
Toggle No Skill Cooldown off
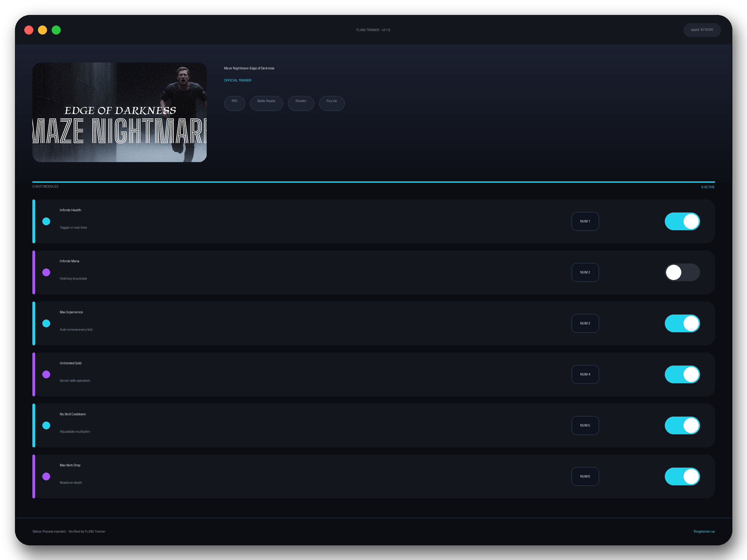point(682,425)
